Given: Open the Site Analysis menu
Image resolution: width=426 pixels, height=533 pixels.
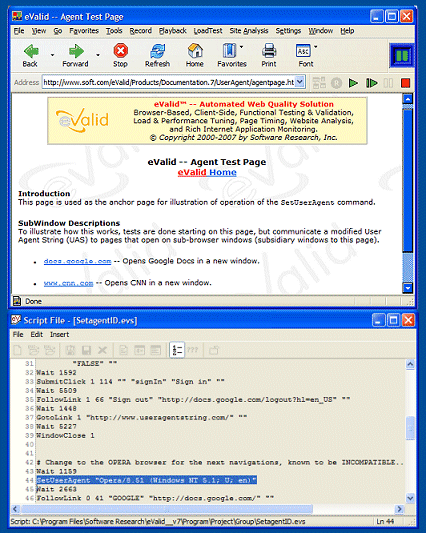Looking at the screenshot, I should click(x=249, y=31).
